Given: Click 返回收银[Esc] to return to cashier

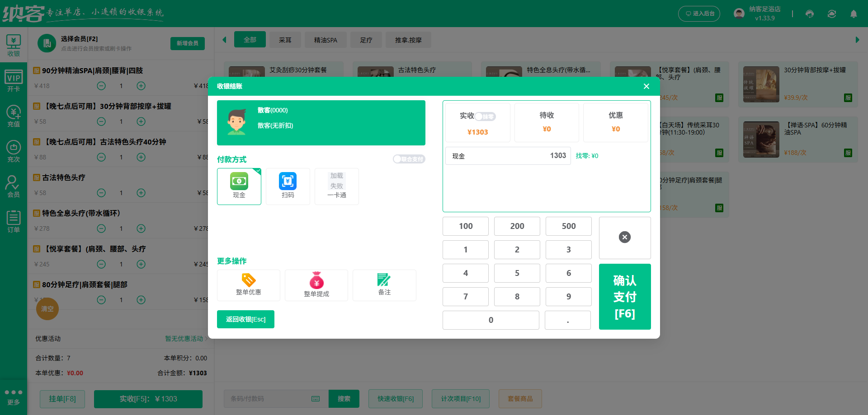Looking at the screenshot, I should (245, 319).
